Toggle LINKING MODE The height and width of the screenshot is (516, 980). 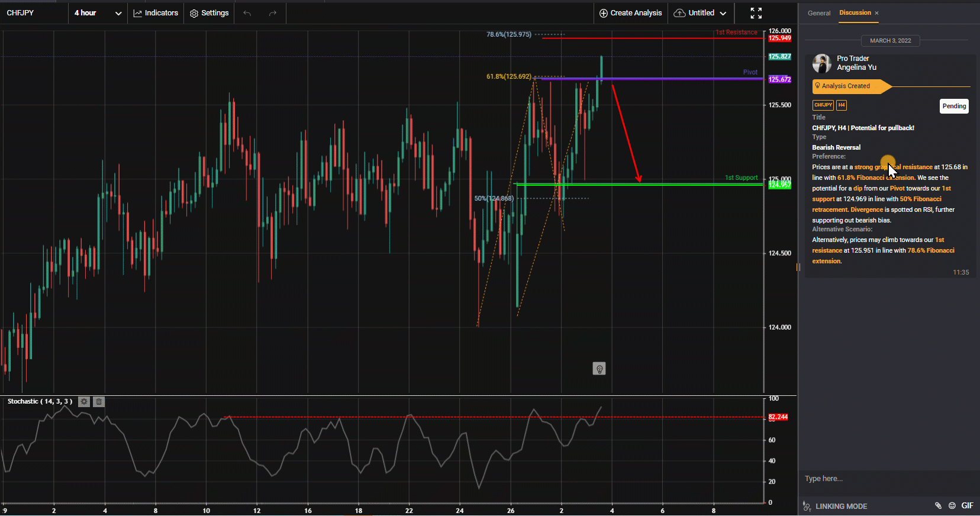coord(841,507)
